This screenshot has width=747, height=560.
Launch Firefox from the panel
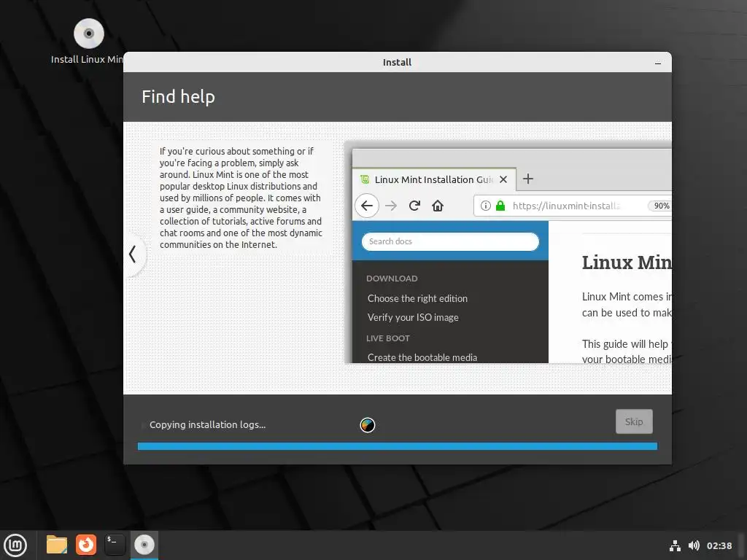pos(86,545)
